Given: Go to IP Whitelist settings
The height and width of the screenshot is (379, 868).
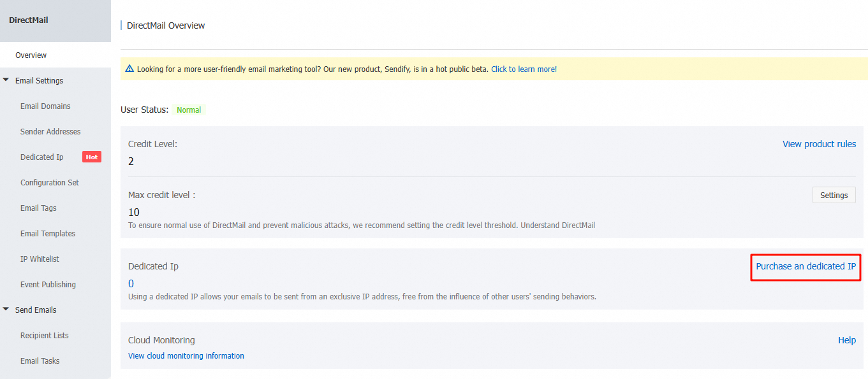Looking at the screenshot, I should (x=40, y=259).
